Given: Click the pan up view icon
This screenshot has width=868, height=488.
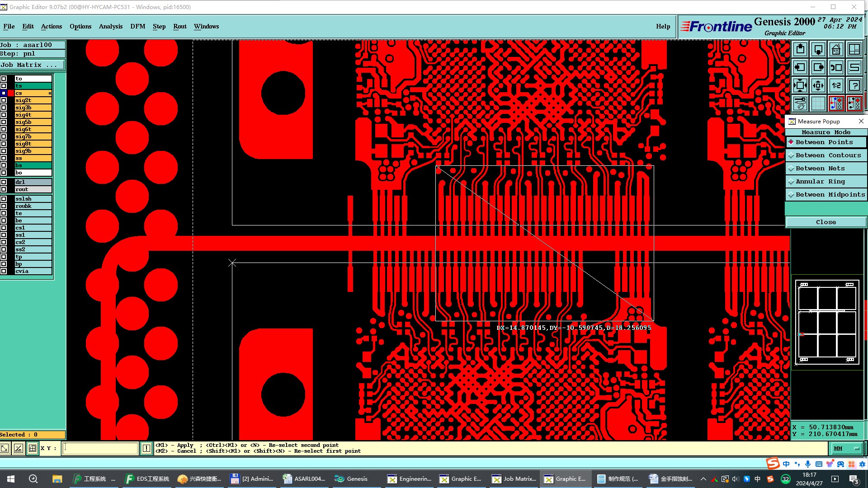Looking at the screenshot, I should 800,49.
